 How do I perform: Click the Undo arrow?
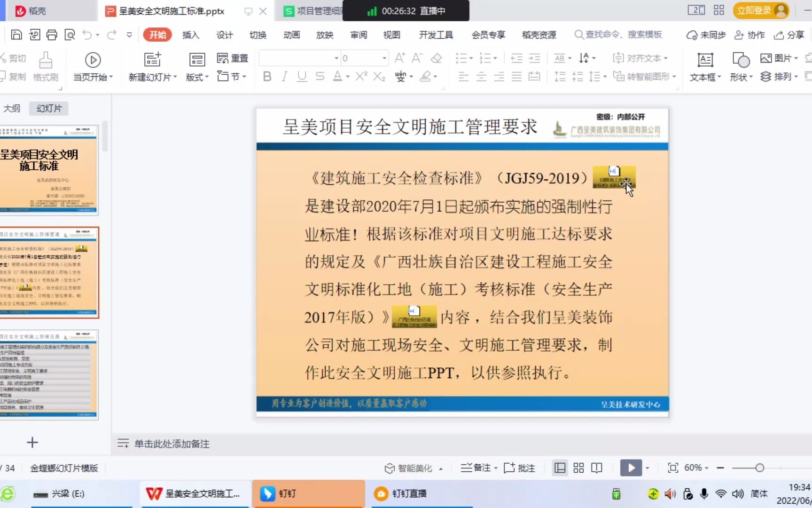87,35
